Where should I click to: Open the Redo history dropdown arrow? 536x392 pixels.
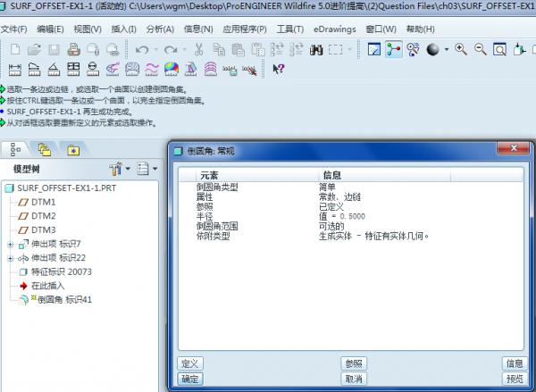[x=185, y=50]
